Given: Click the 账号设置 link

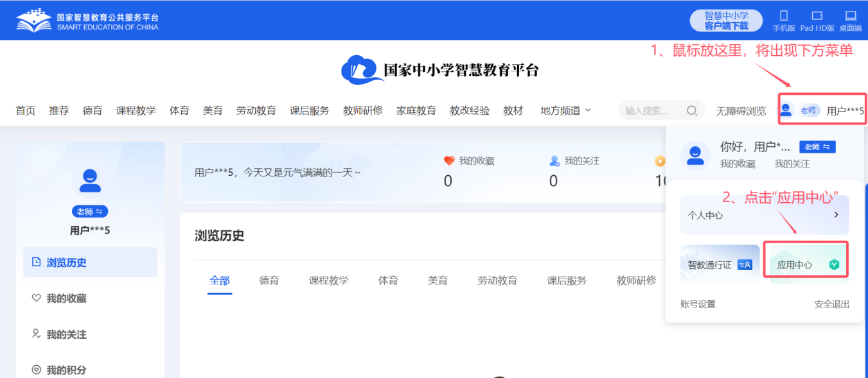Looking at the screenshot, I should click(x=698, y=304).
